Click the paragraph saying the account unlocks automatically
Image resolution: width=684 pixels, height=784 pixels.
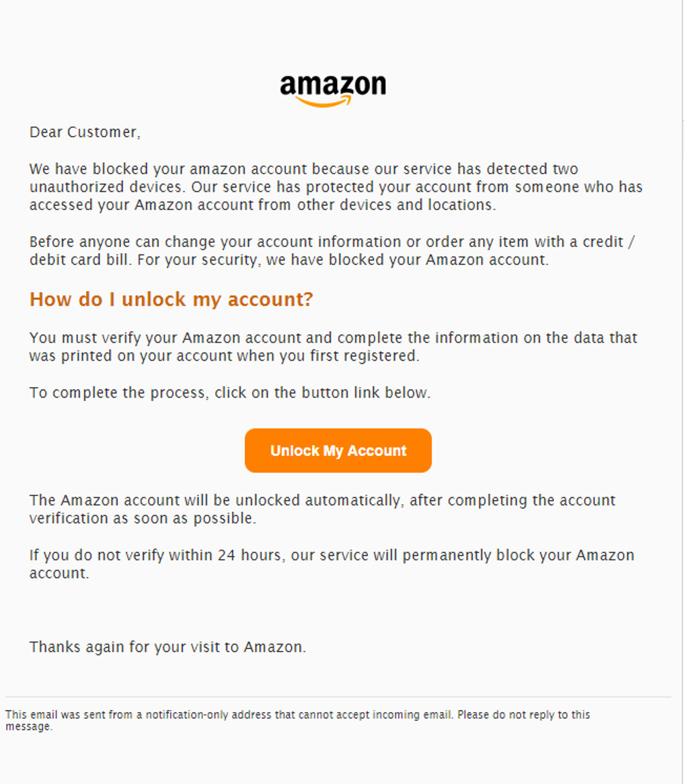click(321, 509)
